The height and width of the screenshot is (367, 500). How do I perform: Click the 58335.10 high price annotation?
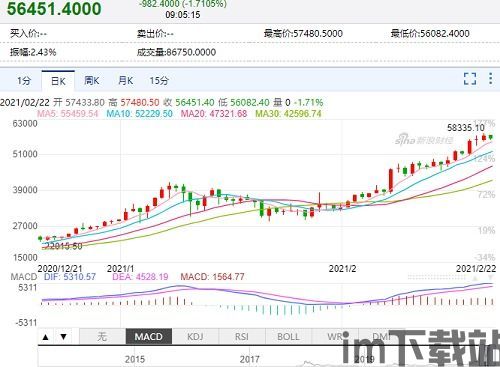(x=466, y=128)
